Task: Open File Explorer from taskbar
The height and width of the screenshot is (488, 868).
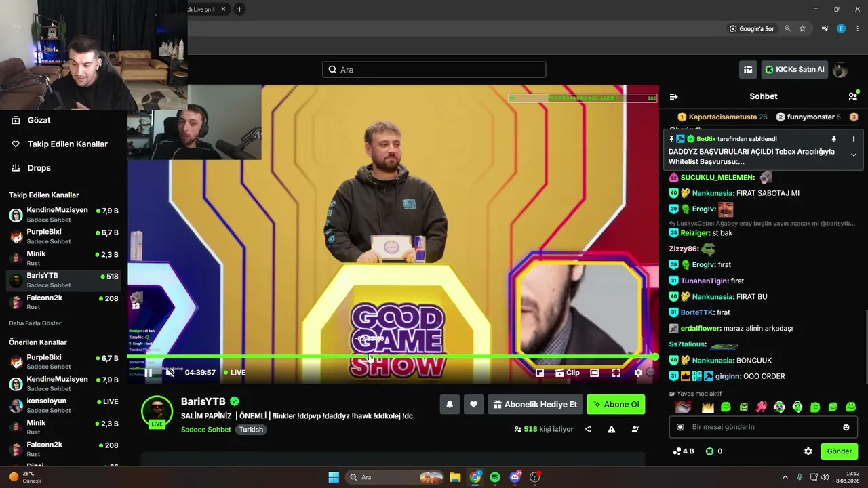Action: click(x=455, y=477)
